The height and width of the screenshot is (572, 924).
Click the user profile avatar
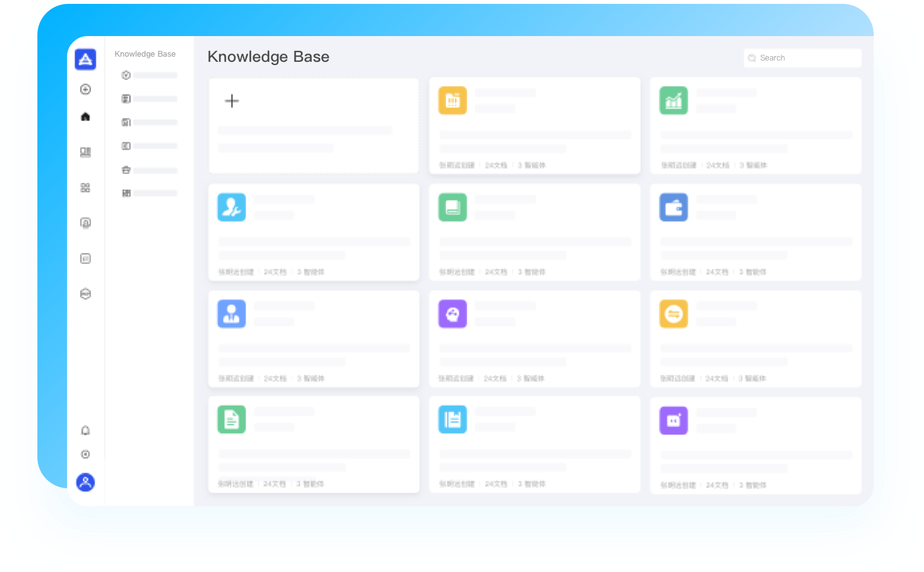(x=85, y=482)
